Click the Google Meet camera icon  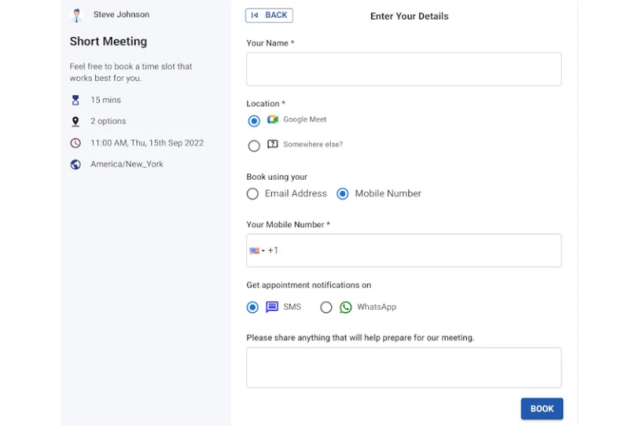273,120
